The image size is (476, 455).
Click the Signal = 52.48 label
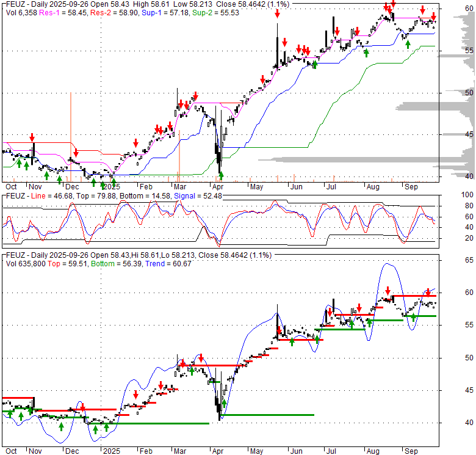click(198, 196)
